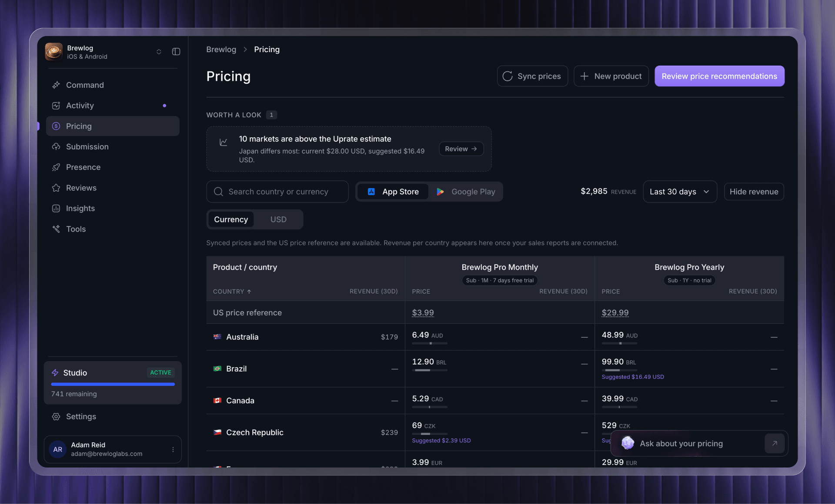Collapse the sidebar with the panel icon
This screenshot has width=835, height=504.
pyautogui.click(x=176, y=52)
